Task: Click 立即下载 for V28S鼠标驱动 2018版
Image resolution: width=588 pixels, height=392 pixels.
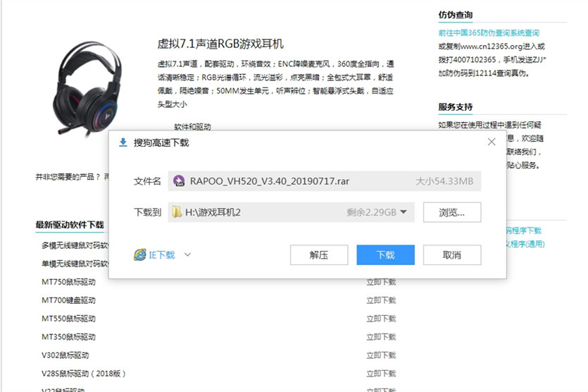Action: coord(381,373)
